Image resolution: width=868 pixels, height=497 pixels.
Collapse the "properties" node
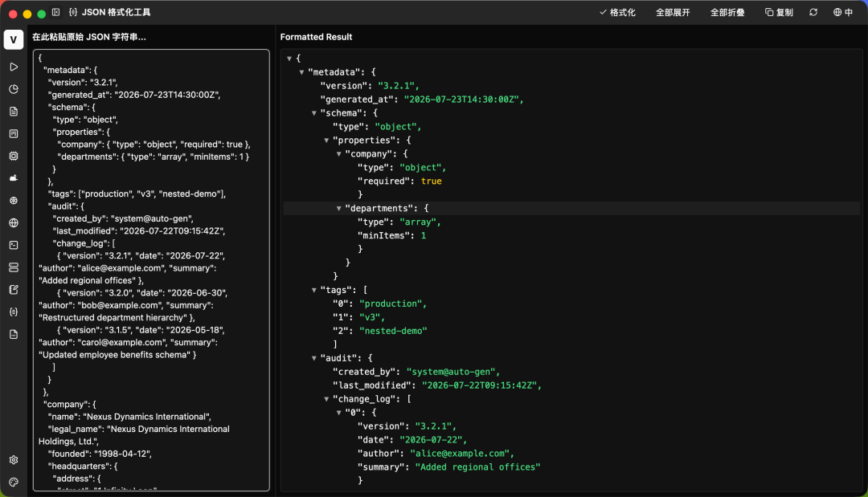click(x=326, y=141)
